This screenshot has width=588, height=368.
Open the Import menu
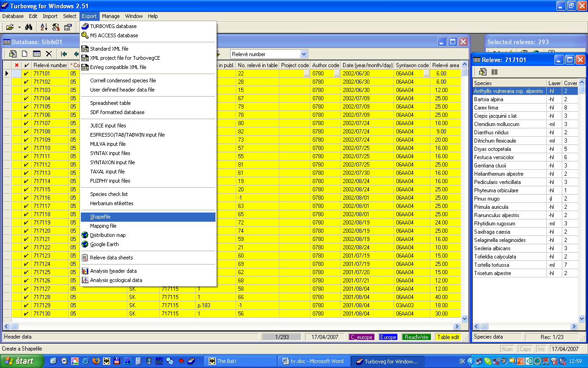[50, 16]
